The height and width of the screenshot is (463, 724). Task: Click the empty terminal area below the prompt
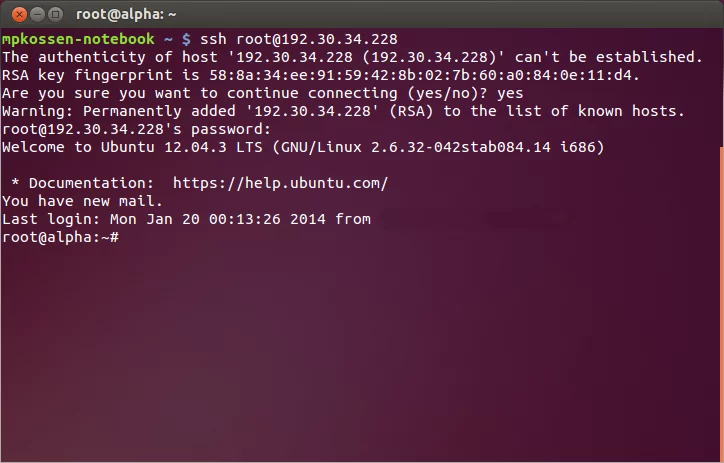pos(360,353)
